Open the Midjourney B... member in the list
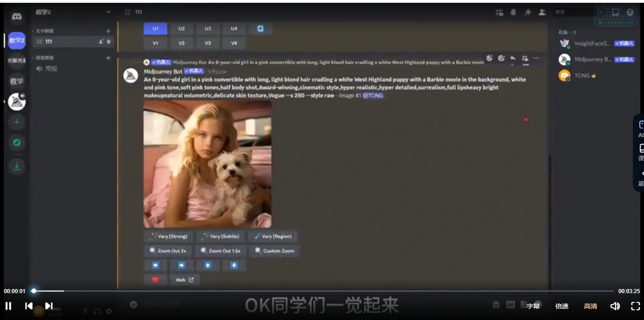This screenshot has width=644, height=320. tap(597, 59)
